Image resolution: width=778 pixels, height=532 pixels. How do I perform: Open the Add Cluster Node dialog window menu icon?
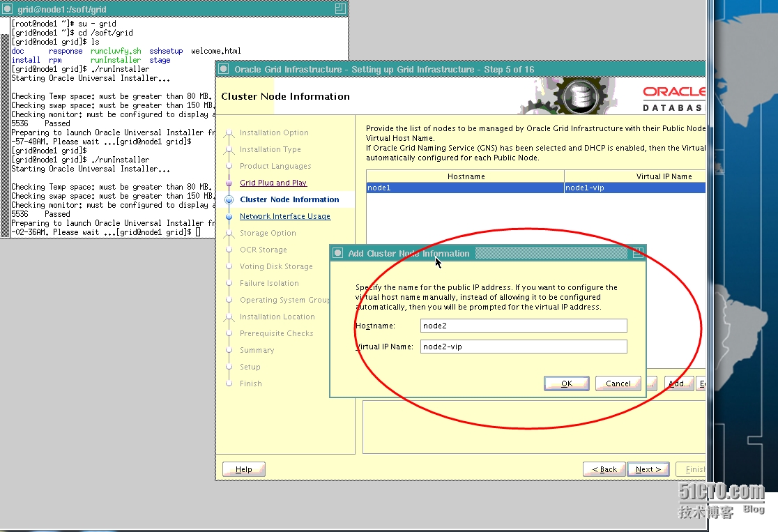tap(338, 253)
